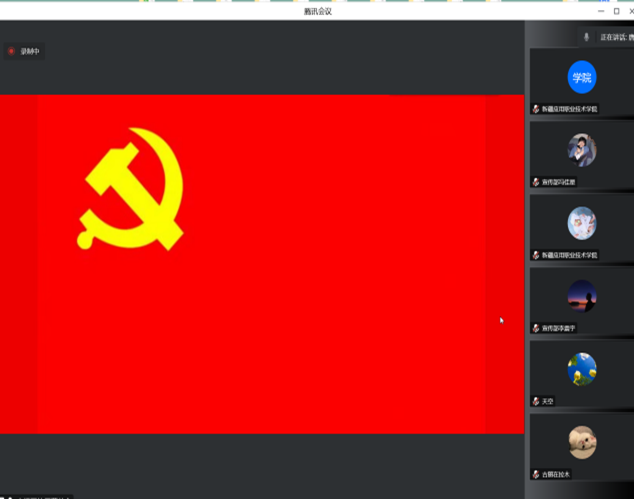Click mic status icon on the 学院 tile
Image resolution: width=634 pixels, height=499 pixels.
pyautogui.click(x=536, y=109)
